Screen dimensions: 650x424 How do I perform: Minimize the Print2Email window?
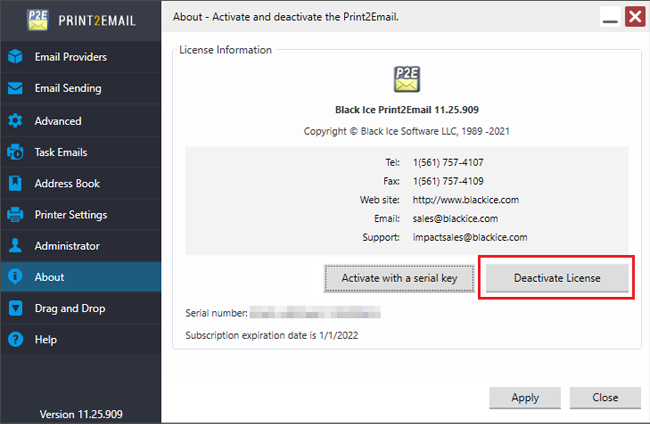click(610, 17)
